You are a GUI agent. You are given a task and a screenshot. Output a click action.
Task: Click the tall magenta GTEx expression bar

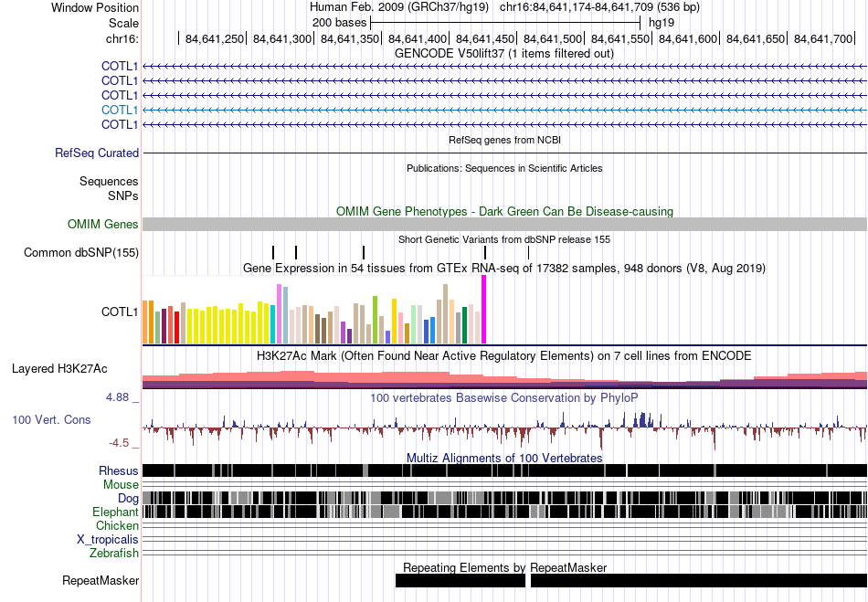click(x=484, y=310)
